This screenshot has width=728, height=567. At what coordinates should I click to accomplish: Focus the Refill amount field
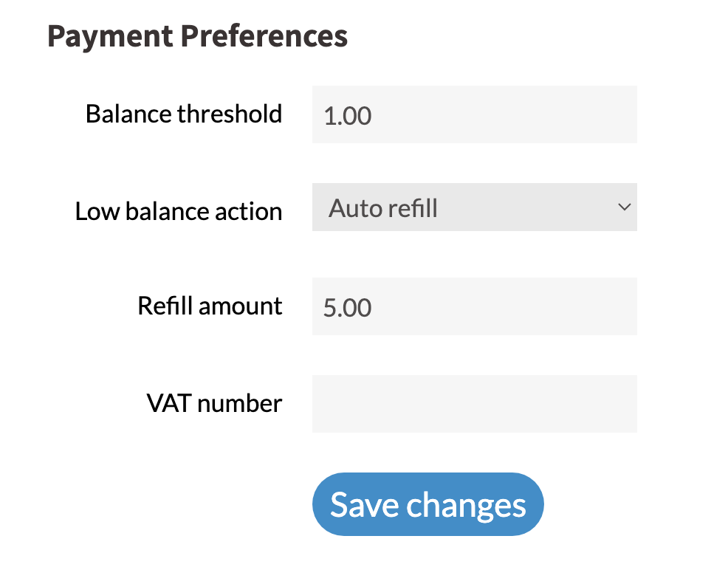point(474,306)
